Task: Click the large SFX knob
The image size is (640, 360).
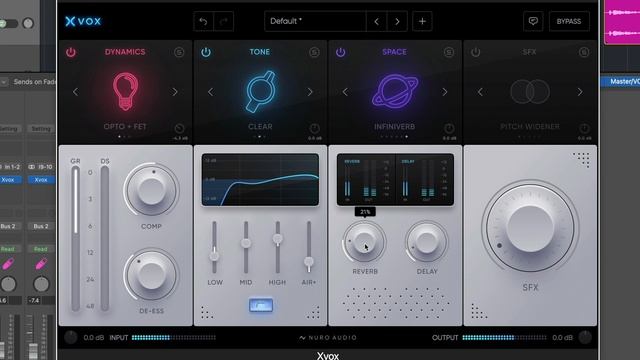Action: click(530, 228)
